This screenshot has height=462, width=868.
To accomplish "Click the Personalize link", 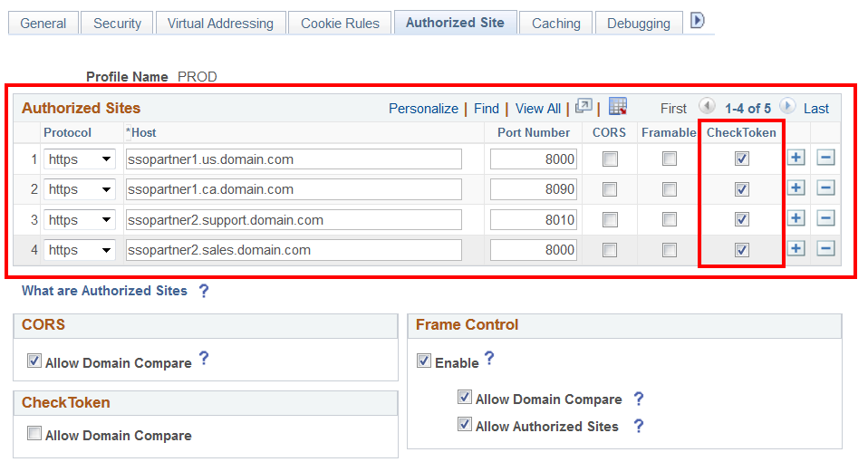I will click(x=423, y=109).
